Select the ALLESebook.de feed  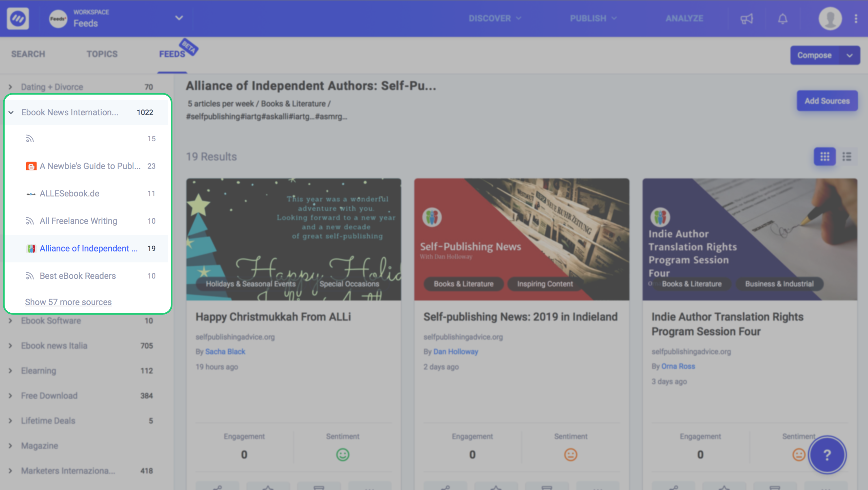pyautogui.click(x=87, y=194)
